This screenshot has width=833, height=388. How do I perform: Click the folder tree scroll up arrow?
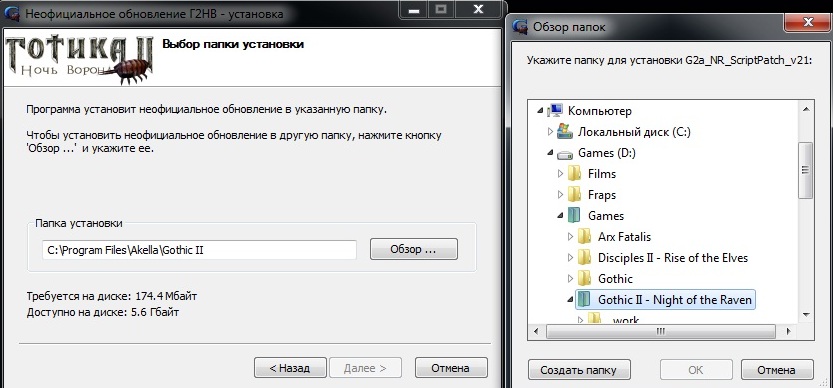point(806,109)
